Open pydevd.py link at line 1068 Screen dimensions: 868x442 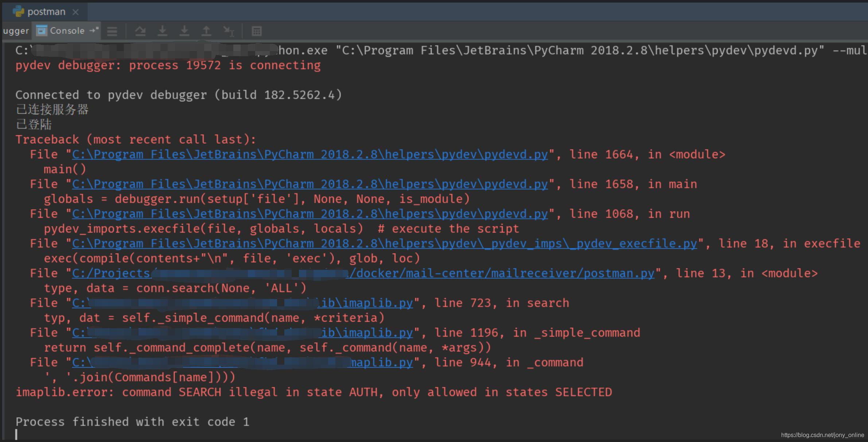(310, 214)
